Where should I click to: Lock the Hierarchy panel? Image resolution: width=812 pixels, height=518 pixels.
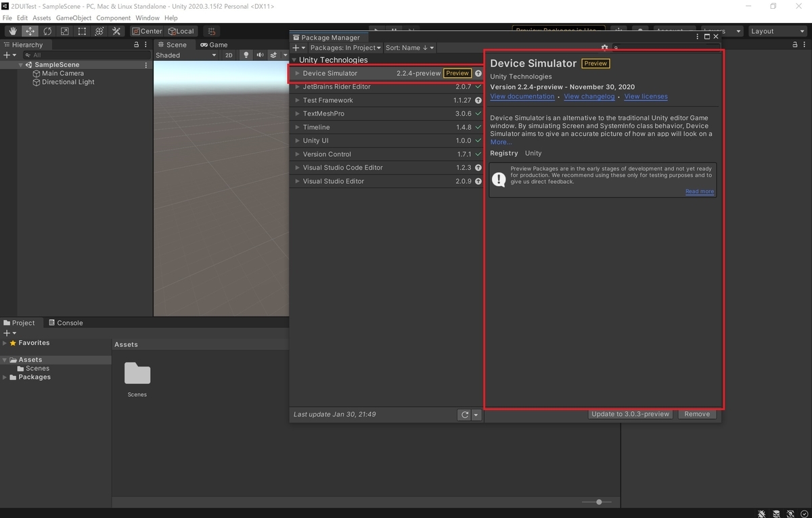[x=136, y=45]
